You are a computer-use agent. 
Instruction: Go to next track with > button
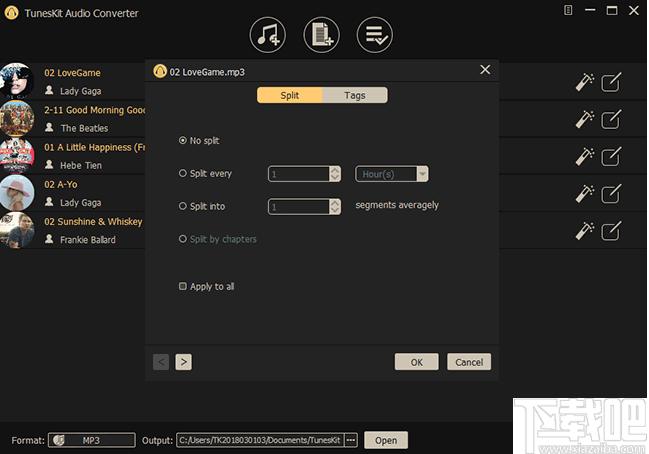(183, 362)
